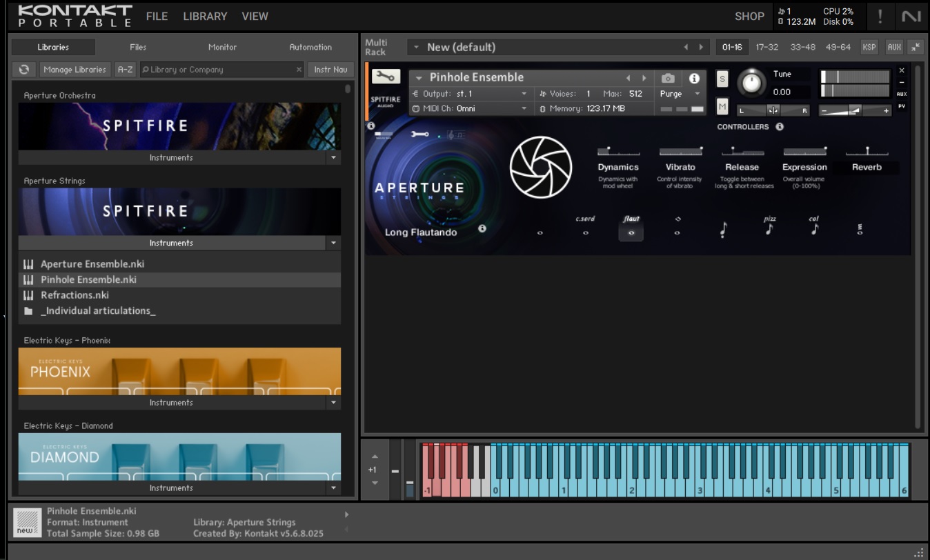The width and height of the screenshot is (930, 560).
Task: Select the col legno articulation icon
Action: click(814, 230)
